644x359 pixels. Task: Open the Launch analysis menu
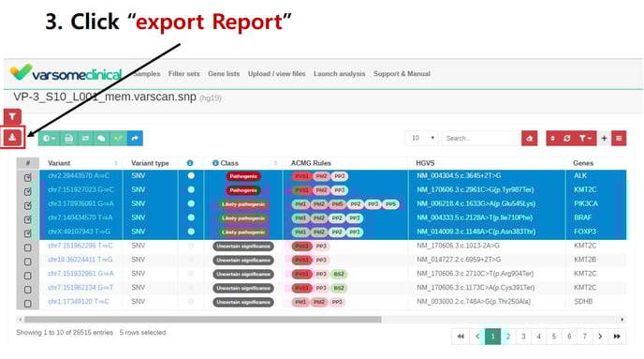coord(339,74)
